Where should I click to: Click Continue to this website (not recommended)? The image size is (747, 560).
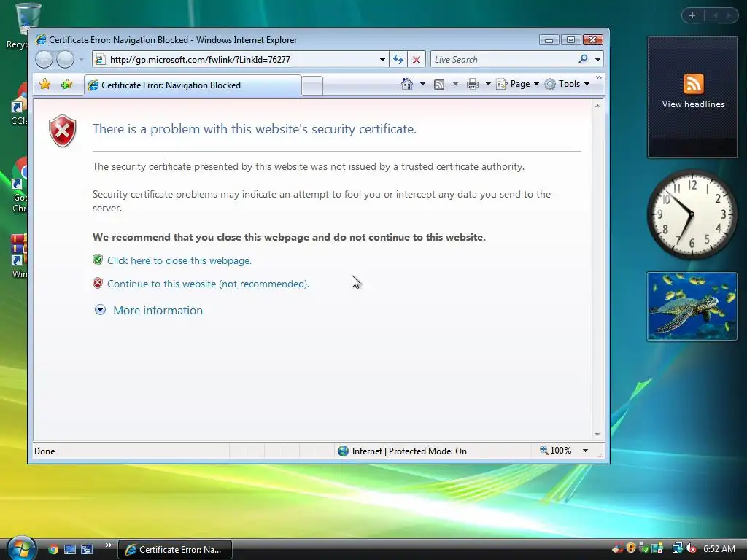point(208,284)
